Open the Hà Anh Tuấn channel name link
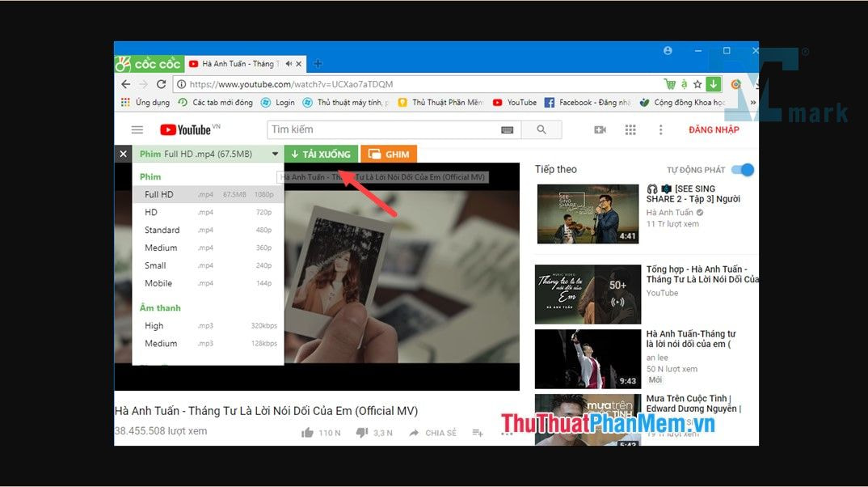Viewport: 868px width, 487px height. tap(670, 212)
